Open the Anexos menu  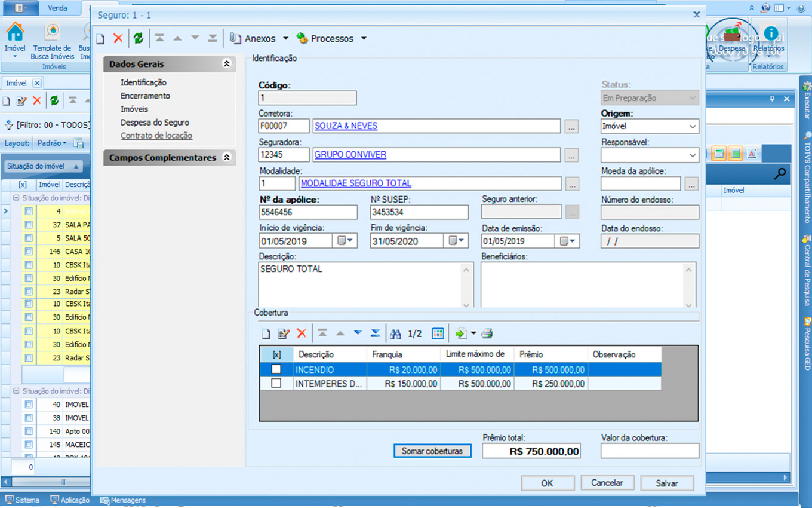pos(259,38)
